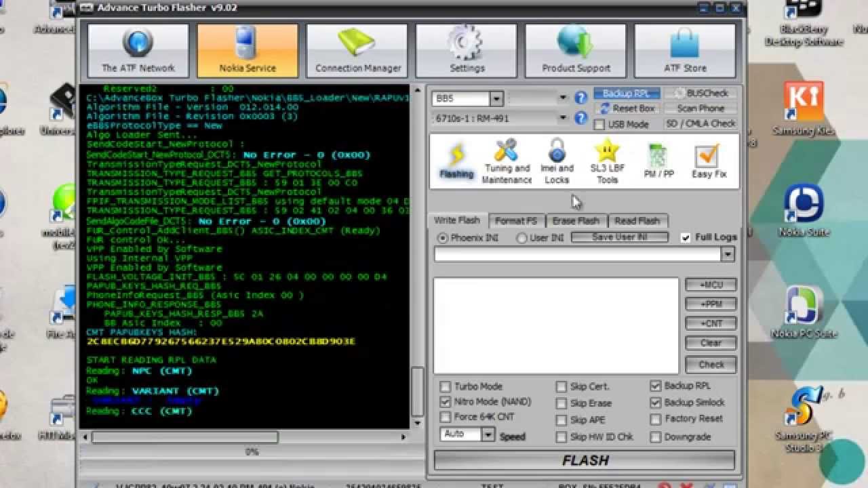Expand the BB5 platform dropdown
Viewport: 868px width, 488px height.
tap(496, 99)
